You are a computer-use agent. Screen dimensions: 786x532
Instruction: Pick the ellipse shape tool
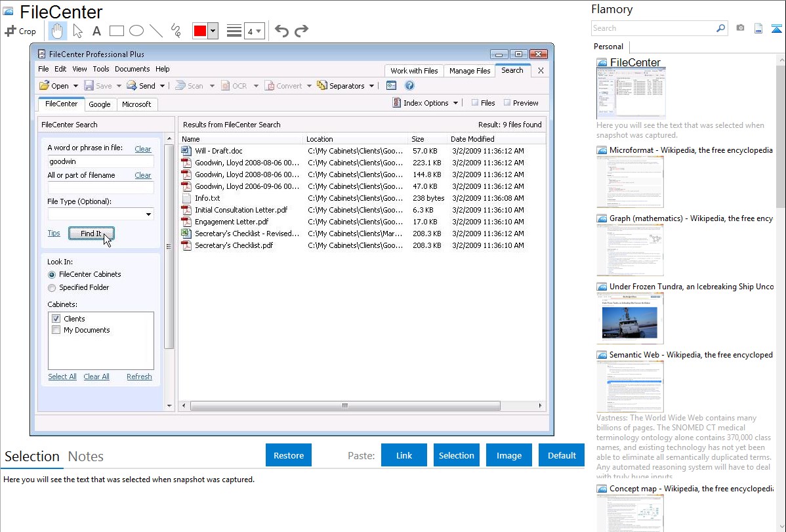[x=136, y=31]
